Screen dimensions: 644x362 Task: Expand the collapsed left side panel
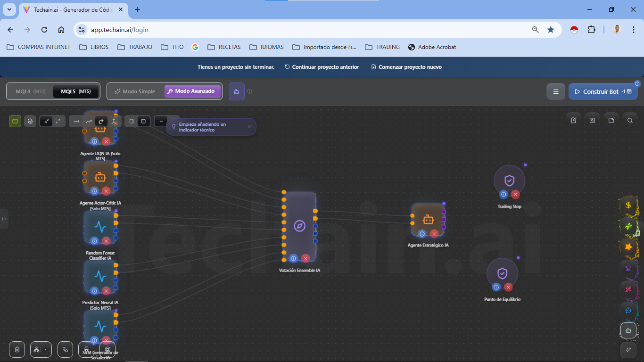[x=4, y=219]
